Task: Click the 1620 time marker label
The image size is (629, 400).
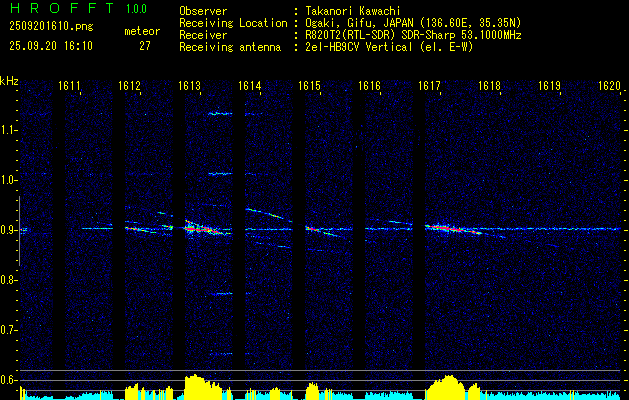Action: click(609, 85)
